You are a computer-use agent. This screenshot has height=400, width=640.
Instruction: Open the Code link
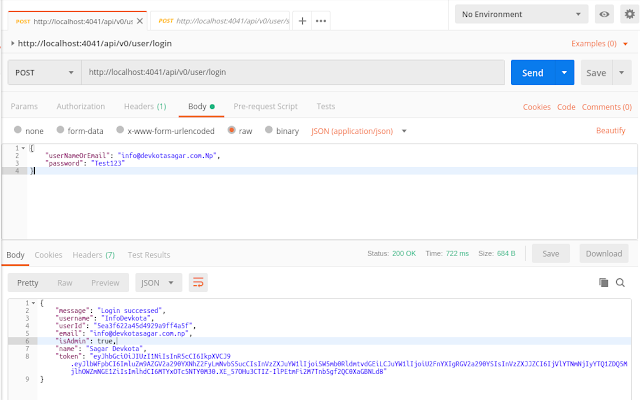tap(566, 107)
